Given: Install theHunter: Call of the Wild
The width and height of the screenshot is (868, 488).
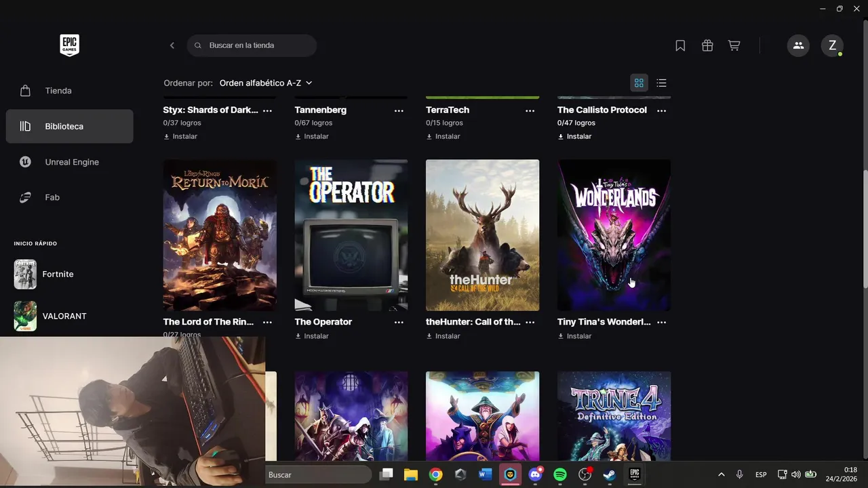Looking at the screenshot, I should tap(443, 336).
